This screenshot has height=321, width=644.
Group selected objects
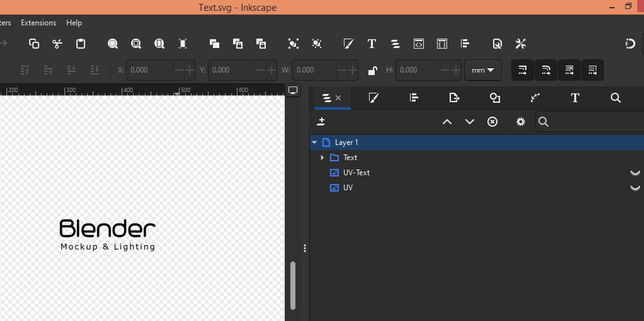click(293, 44)
